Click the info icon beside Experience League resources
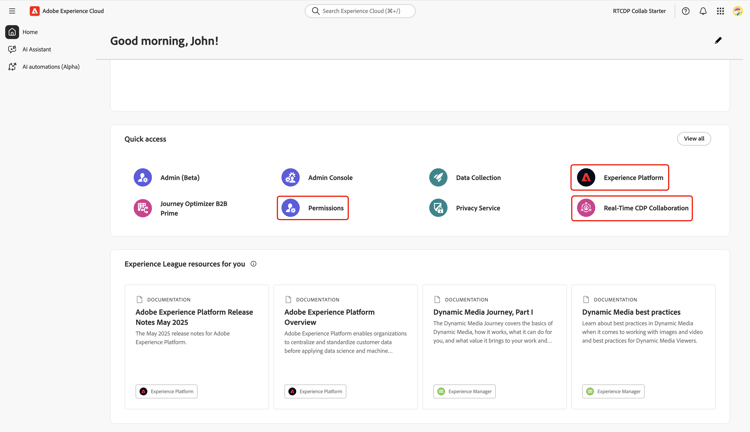The width and height of the screenshot is (750, 432). tap(254, 264)
